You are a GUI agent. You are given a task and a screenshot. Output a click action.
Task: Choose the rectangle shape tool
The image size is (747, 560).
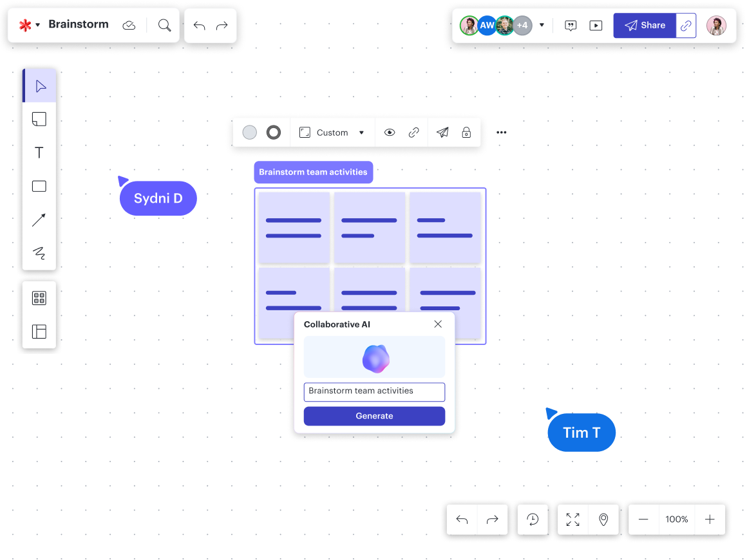(39, 187)
